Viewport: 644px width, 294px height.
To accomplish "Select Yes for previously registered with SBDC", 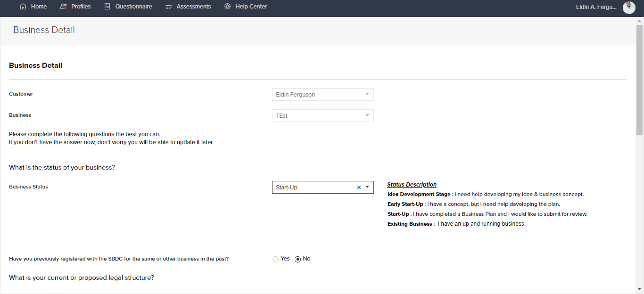I will point(275,259).
